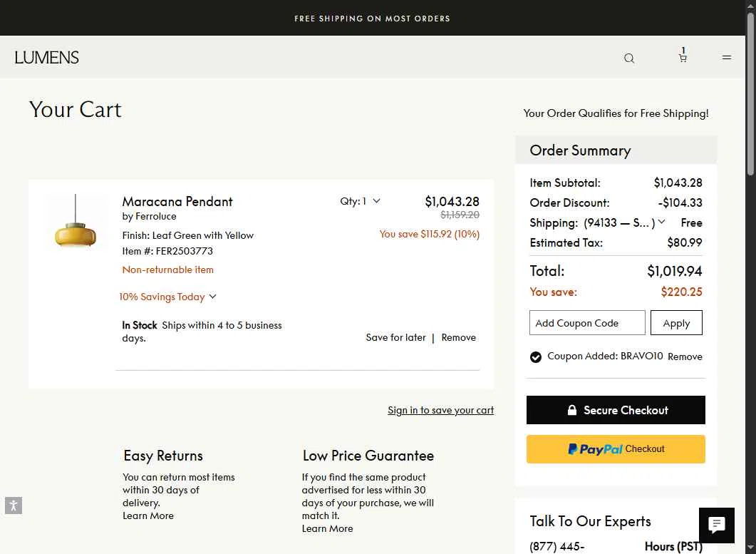The width and height of the screenshot is (756, 554).
Task: Remove the BRAVO10 coupon
Action: pyautogui.click(x=685, y=356)
